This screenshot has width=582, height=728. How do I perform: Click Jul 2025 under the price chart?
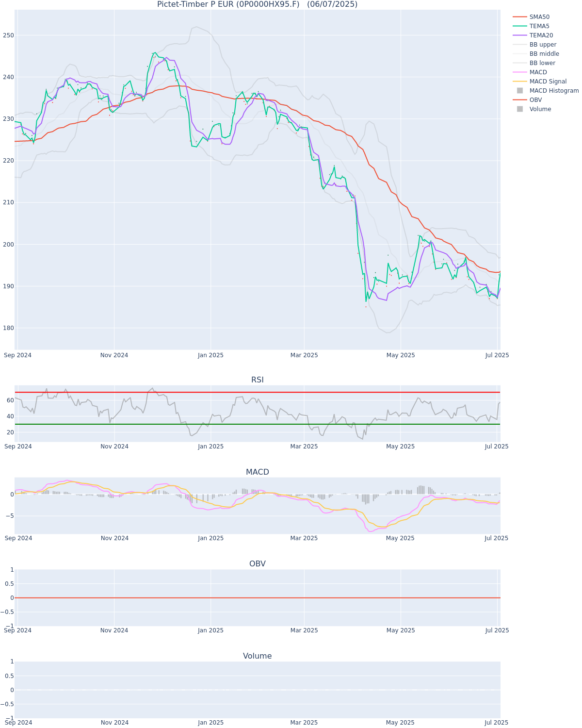click(497, 355)
